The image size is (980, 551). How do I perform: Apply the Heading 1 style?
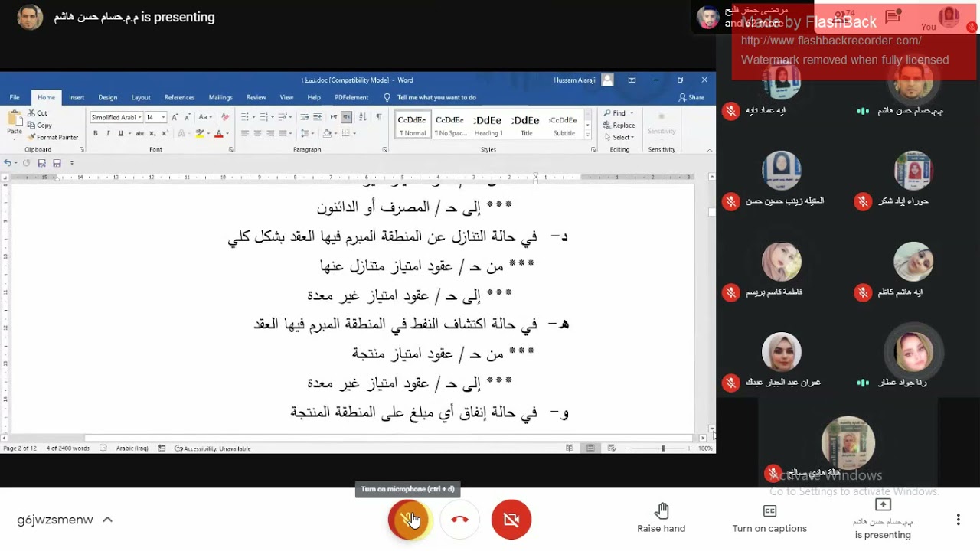pyautogui.click(x=488, y=126)
